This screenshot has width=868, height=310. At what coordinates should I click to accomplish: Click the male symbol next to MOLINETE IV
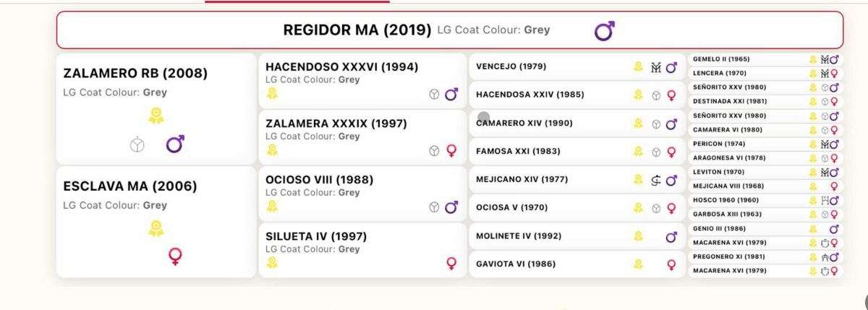[671, 236]
